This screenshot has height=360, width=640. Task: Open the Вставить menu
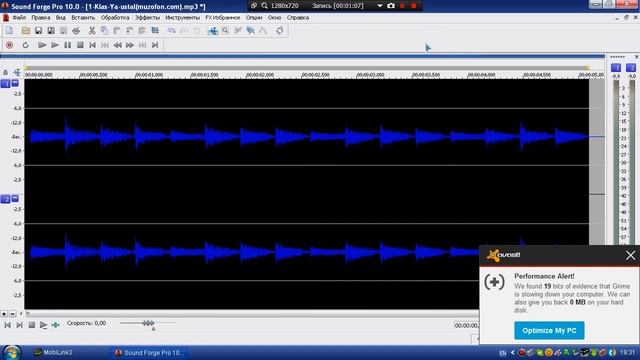click(83, 18)
